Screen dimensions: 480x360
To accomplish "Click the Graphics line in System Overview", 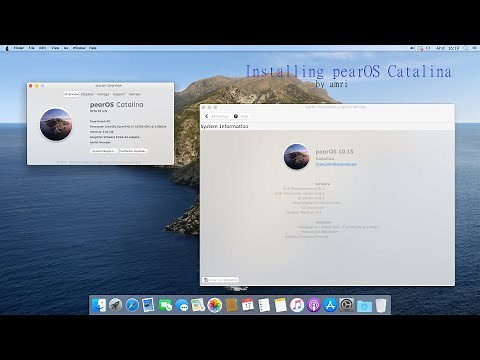I will pos(115,137).
